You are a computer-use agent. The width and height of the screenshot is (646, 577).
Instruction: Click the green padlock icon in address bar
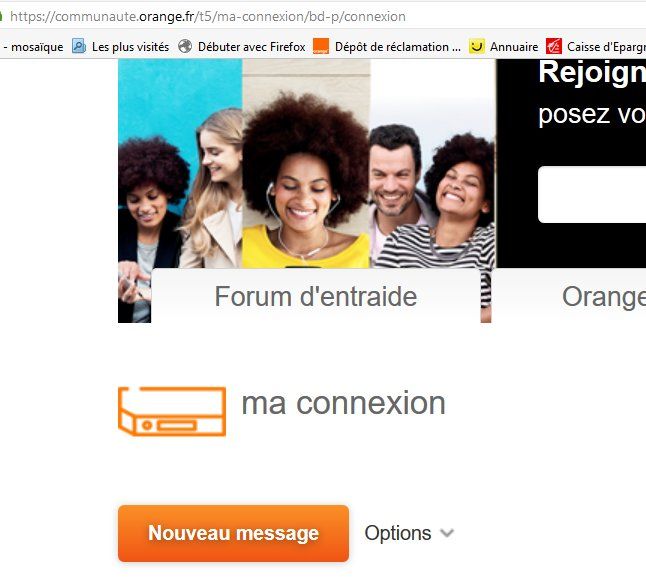(x=1, y=16)
